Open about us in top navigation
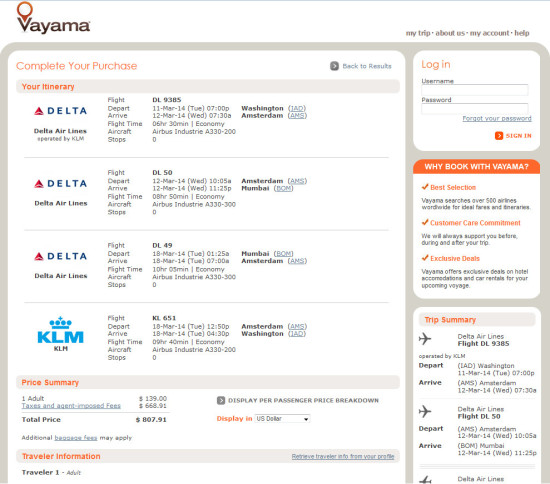The height and width of the screenshot is (484, 550). click(x=450, y=33)
